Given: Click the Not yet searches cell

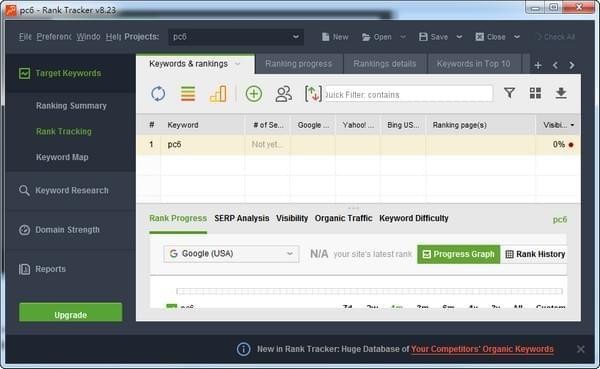Looking at the screenshot, I should [x=267, y=145].
